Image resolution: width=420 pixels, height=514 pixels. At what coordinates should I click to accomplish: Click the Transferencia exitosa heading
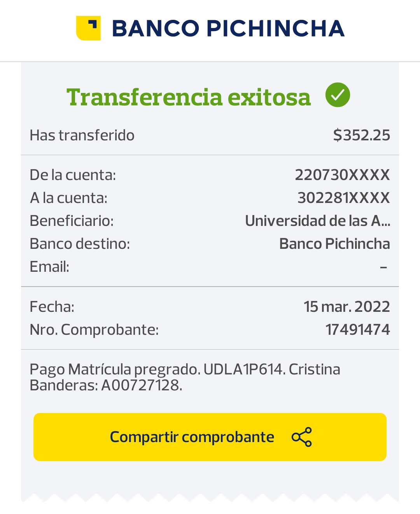[x=189, y=97]
